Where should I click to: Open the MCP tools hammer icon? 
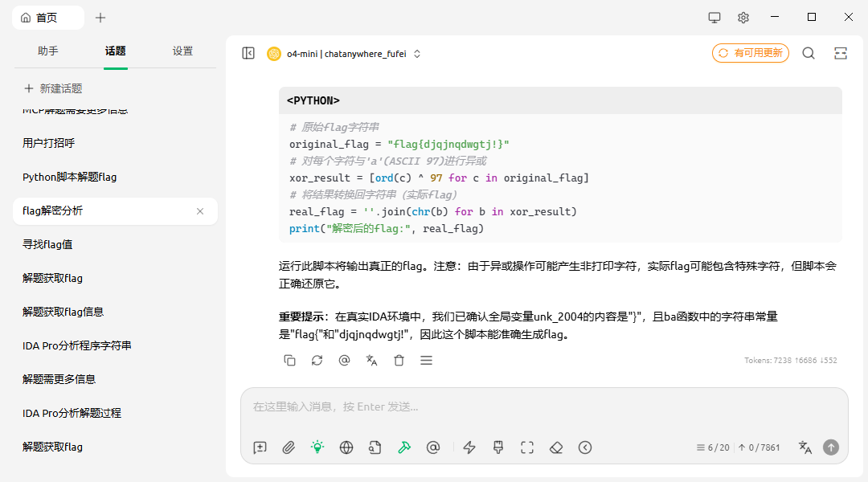click(404, 447)
